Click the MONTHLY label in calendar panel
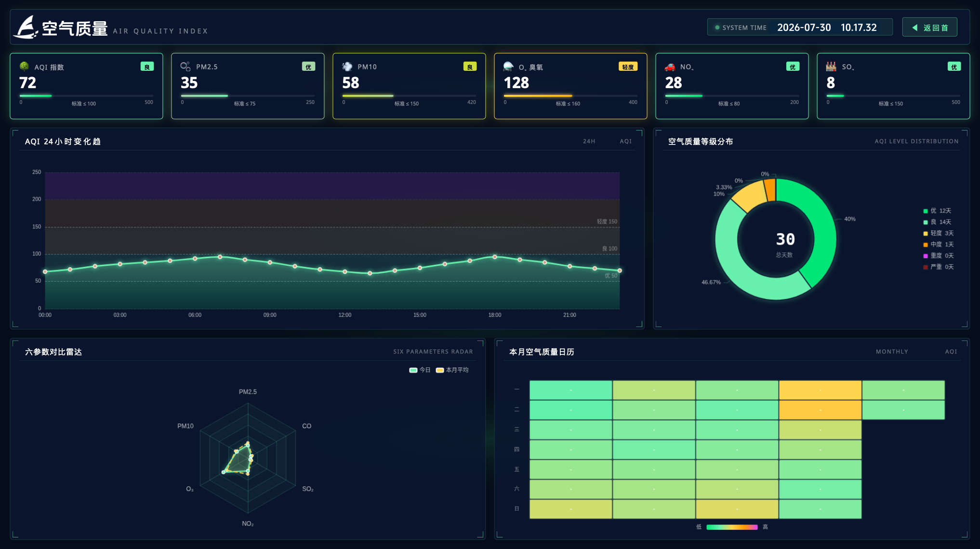 (x=892, y=352)
